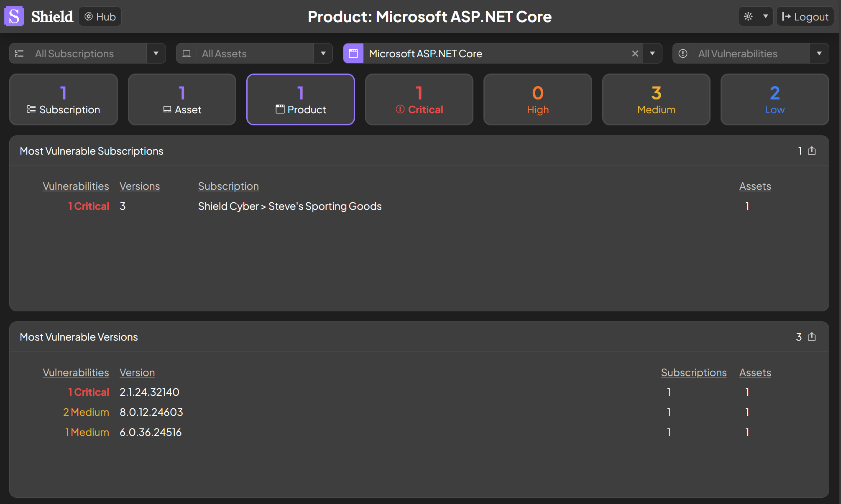Click the Shield logo icon
841x504 pixels.
click(14, 17)
